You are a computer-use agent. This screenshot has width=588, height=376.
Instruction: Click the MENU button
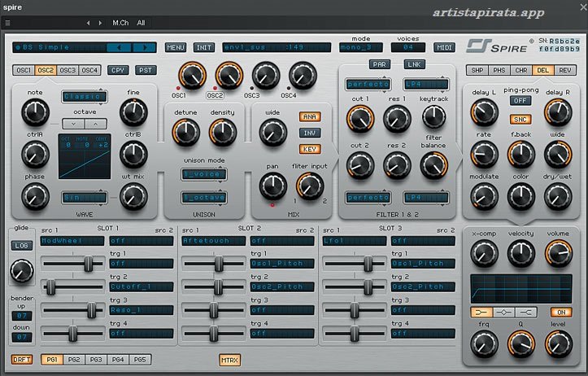(176, 48)
